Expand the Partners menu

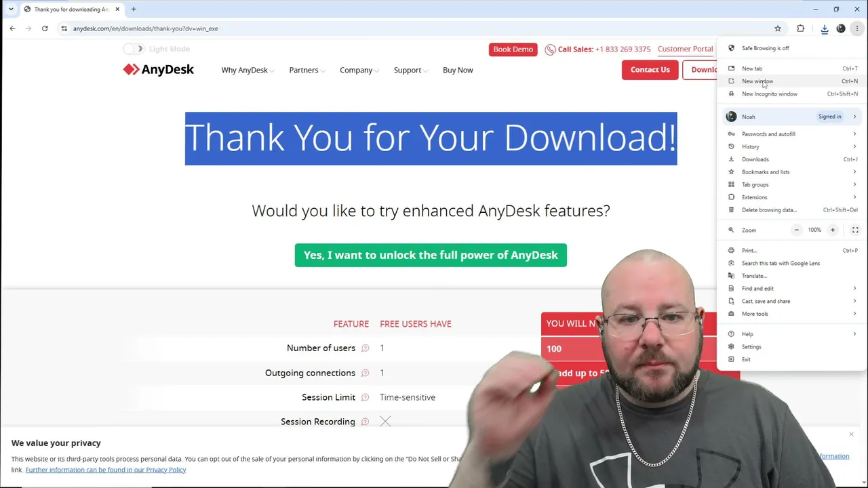pyautogui.click(x=307, y=70)
